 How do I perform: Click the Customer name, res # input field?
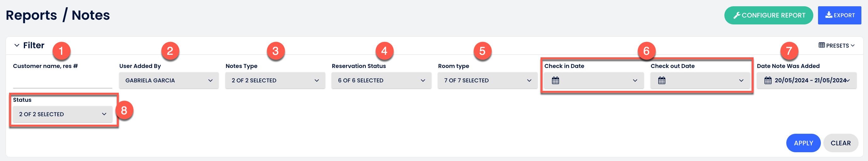tap(63, 80)
